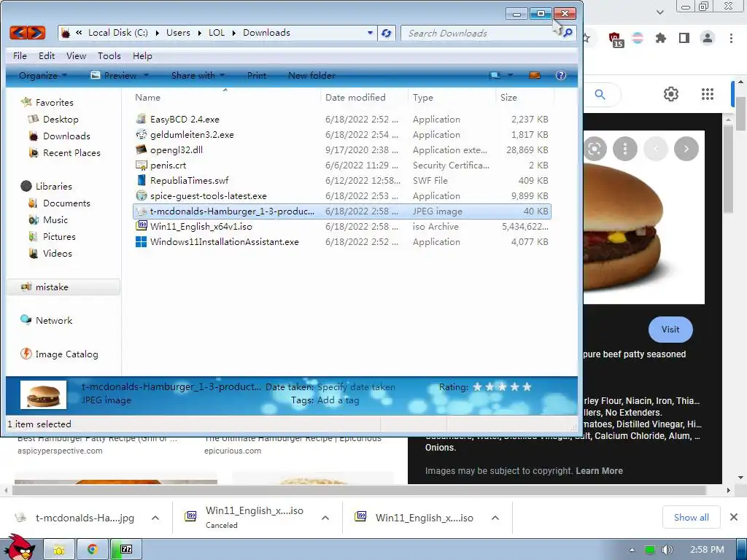Set rating with first star in details pane
The height and width of the screenshot is (560, 747).
tap(477, 387)
